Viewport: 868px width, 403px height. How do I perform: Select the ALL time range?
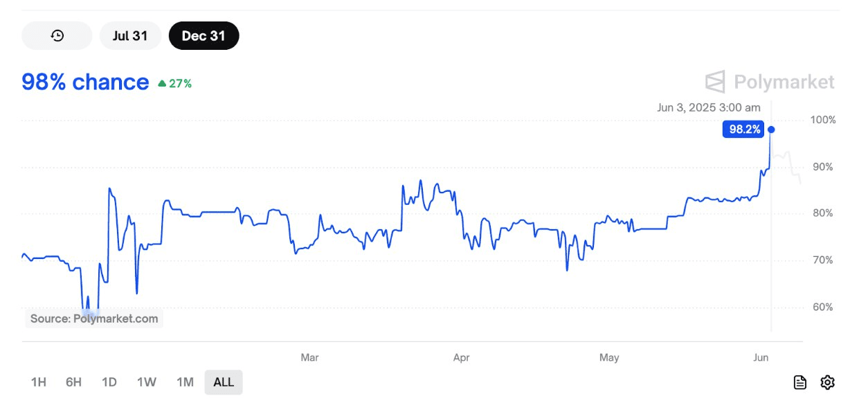point(224,382)
